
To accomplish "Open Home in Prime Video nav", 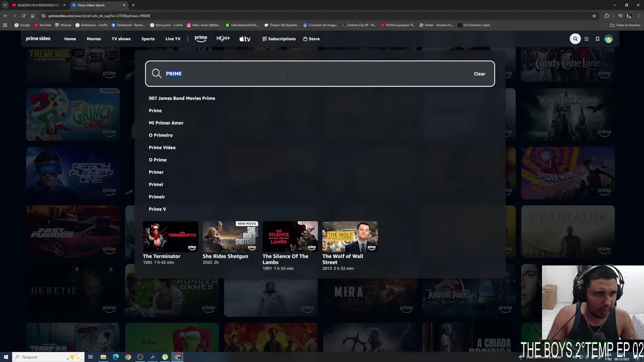I will [x=70, y=39].
